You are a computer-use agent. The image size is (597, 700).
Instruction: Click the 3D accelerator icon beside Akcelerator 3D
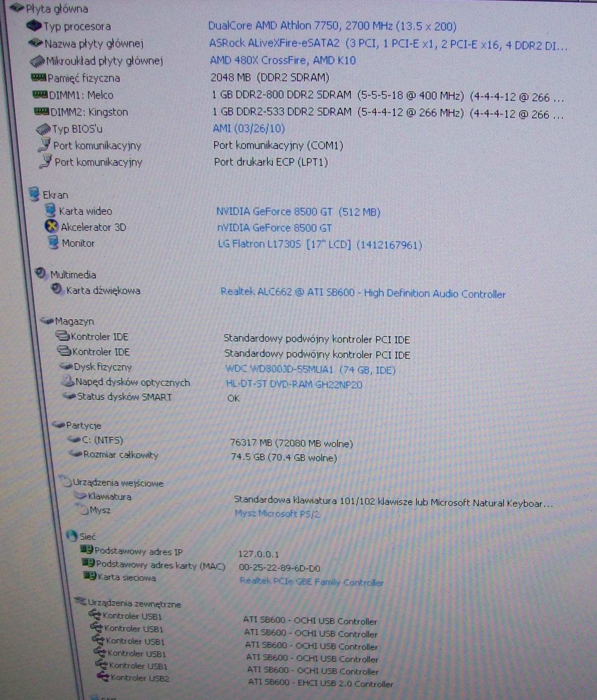[51, 226]
